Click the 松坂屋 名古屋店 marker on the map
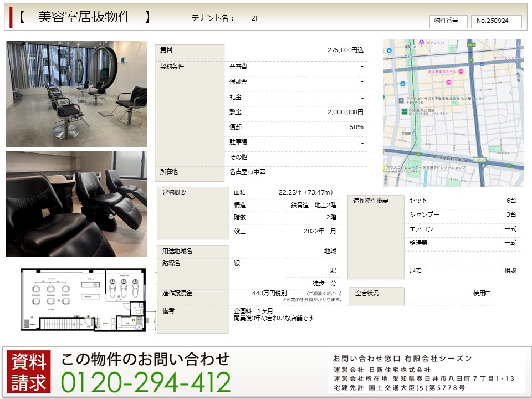 click(x=405, y=111)
